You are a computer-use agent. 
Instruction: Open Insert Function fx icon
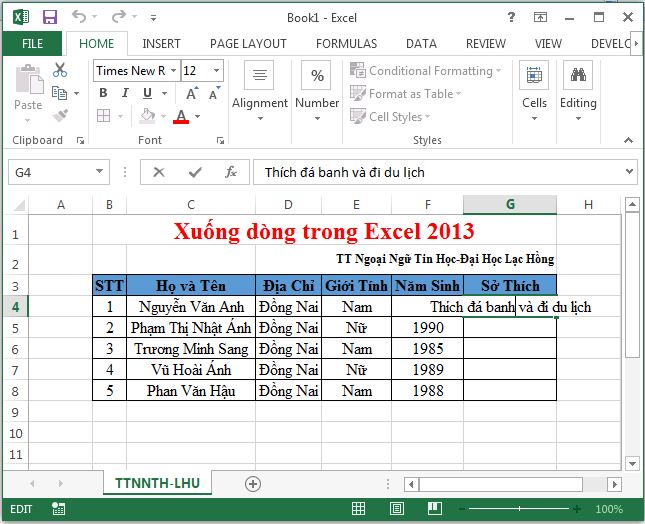coord(231,172)
